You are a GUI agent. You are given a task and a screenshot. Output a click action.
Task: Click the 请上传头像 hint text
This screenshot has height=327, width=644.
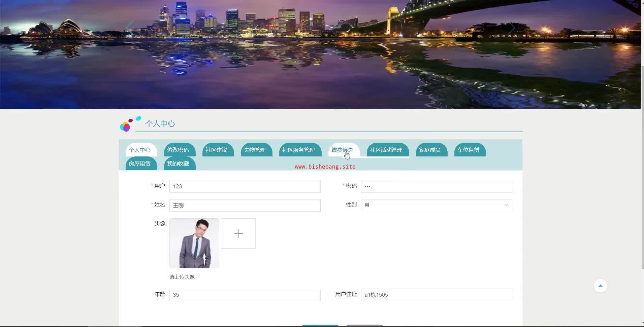[182, 277]
